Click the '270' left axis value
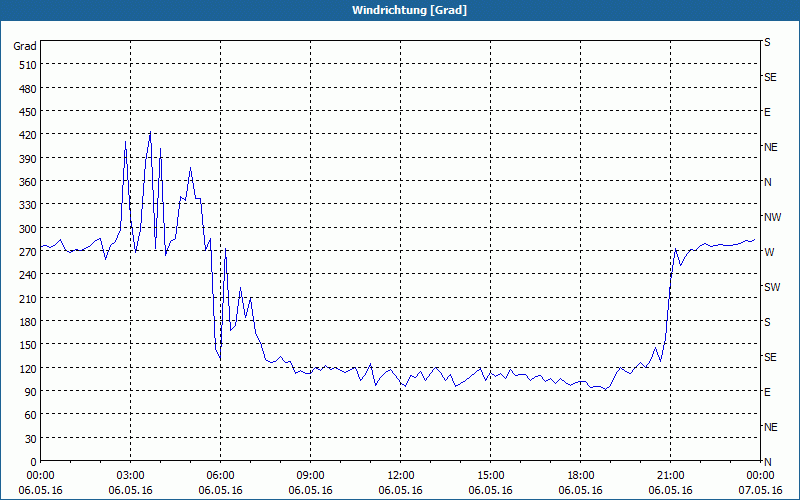The image size is (800, 500). [x=28, y=253]
